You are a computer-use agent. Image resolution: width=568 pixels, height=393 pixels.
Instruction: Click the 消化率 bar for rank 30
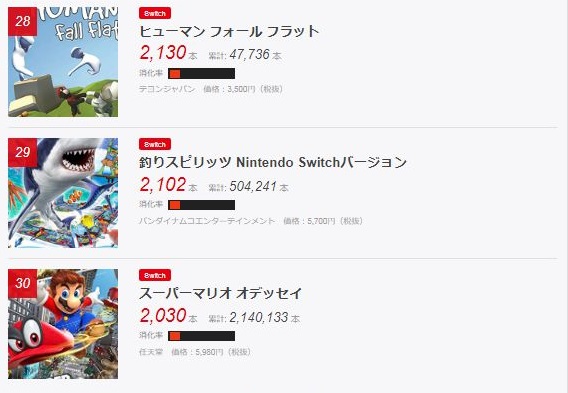click(x=201, y=336)
